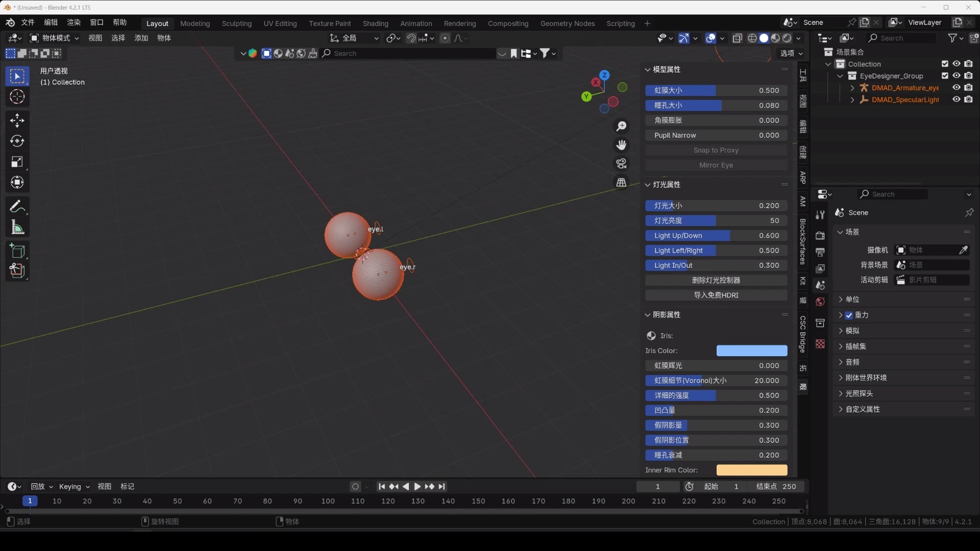Disable DMAD_SpecularLight in renders
Screen dimensions: 980x551
[969, 99]
